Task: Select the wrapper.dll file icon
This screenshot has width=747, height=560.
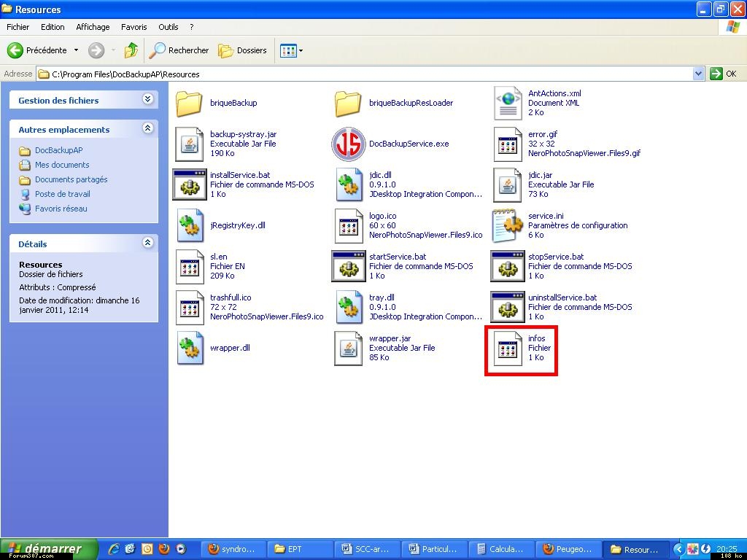Action: 190,348
